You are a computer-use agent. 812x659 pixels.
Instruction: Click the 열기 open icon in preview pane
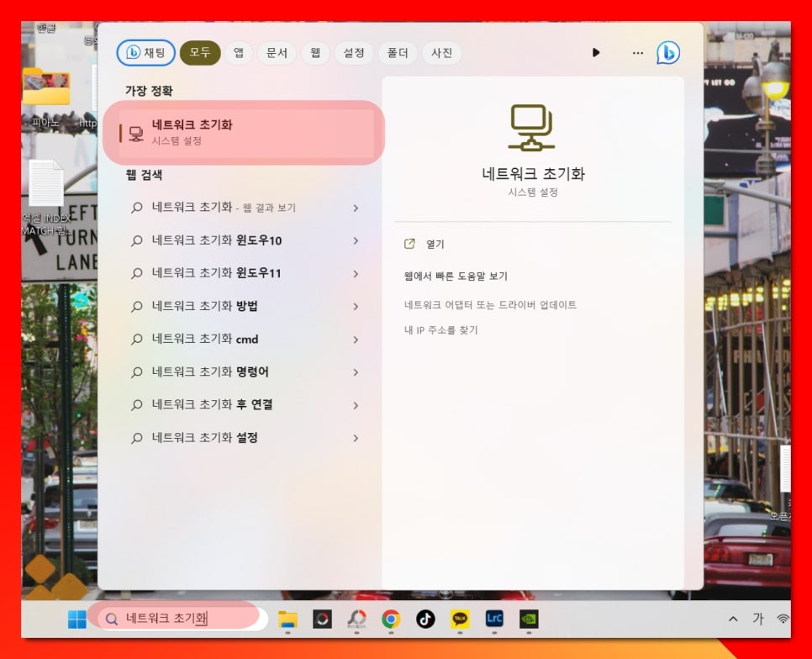(x=409, y=244)
